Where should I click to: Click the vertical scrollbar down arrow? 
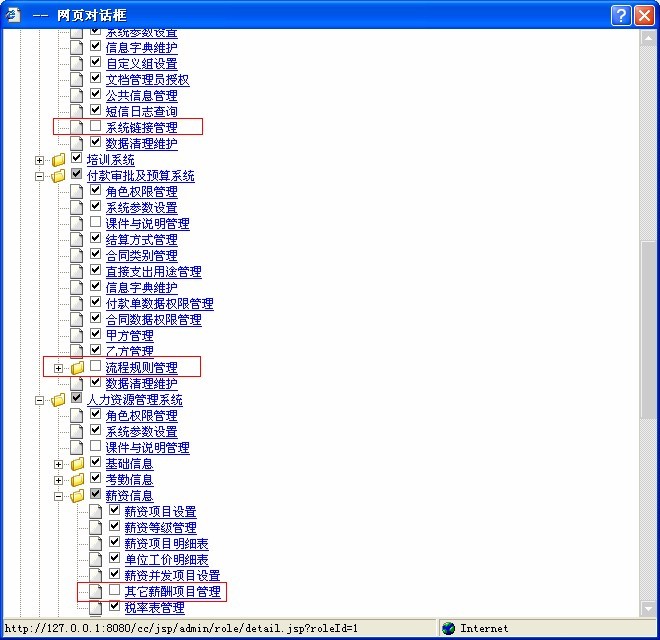(648, 608)
